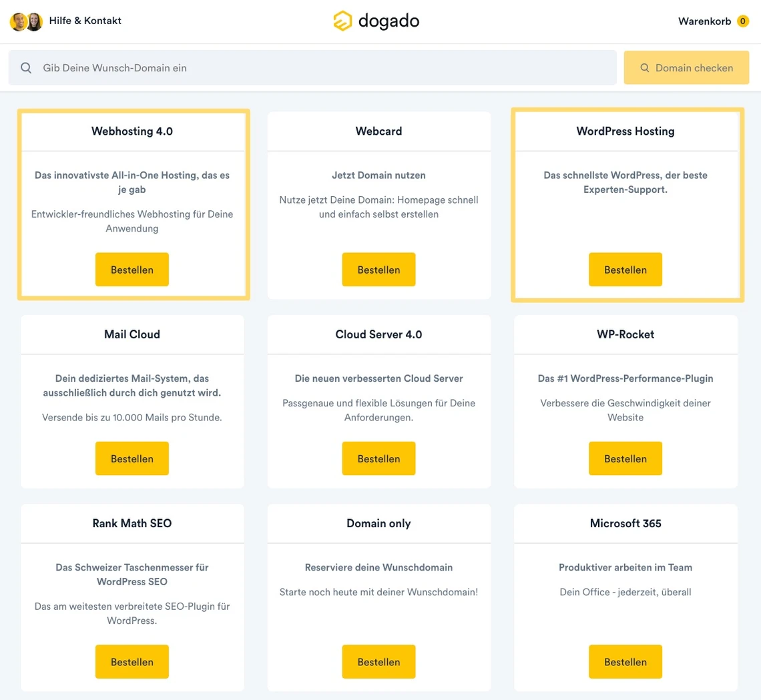Order Microsoft 365 via Bestellen
The height and width of the screenshot is (700, 761).
(x=625, y=661)
